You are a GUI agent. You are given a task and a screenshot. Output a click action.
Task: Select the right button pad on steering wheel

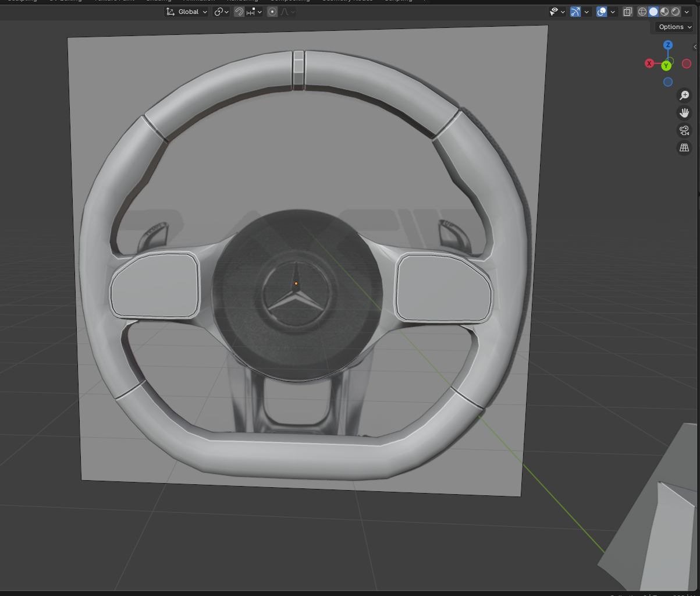click(x=443, y=288)
